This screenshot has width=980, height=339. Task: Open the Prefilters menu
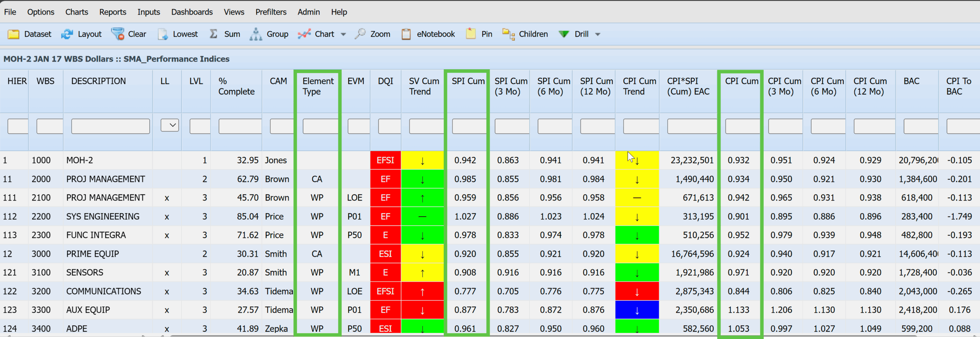[x=271, y=12]
